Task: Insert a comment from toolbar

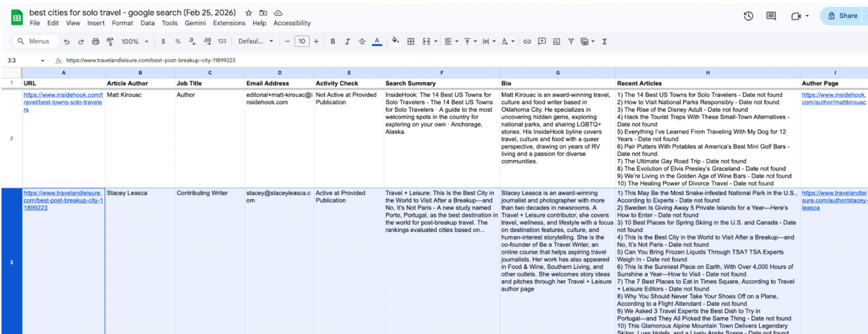Action: (x=542, y=42)
